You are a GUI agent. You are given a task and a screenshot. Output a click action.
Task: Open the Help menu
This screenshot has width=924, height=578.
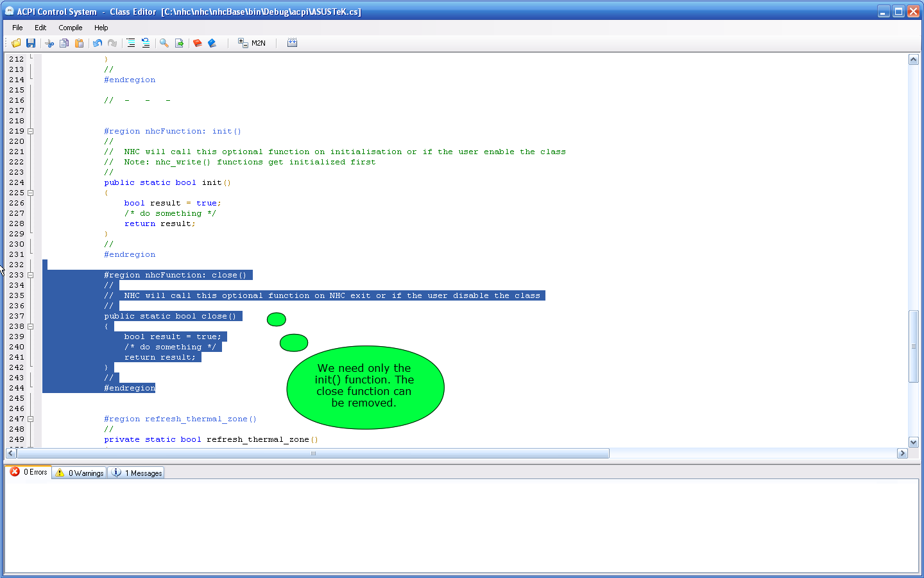(x=101, y=28)
